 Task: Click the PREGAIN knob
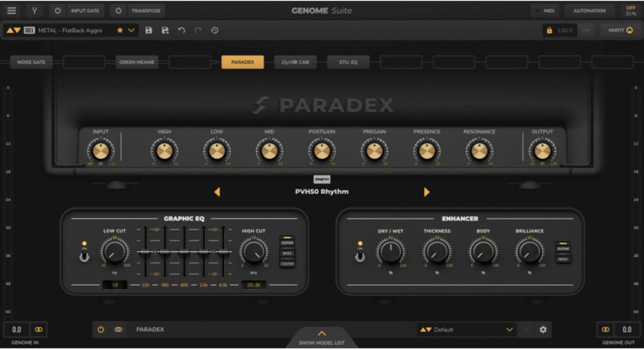[375, 151]
